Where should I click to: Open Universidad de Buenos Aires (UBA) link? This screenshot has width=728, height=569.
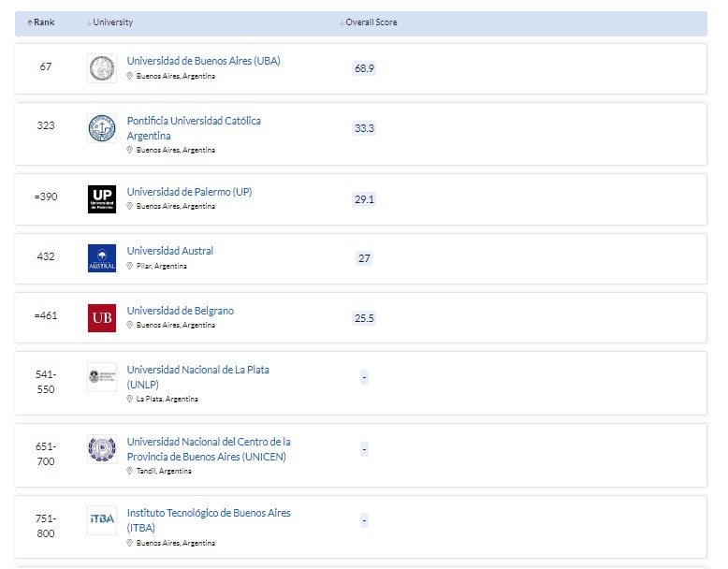tap(203, 61)
